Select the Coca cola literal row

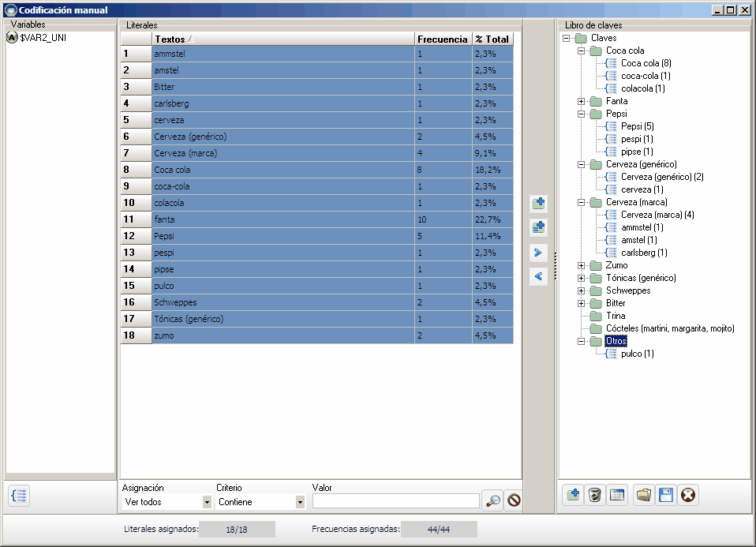316,170
